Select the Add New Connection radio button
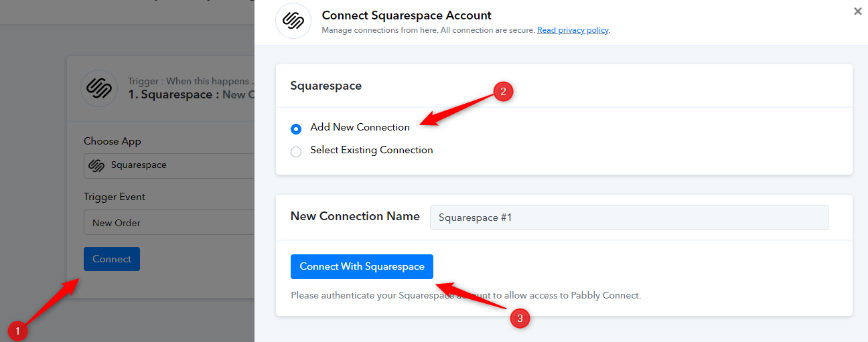Screen dimensions: 868x342 pyautogui.click(x=296, y=129)
